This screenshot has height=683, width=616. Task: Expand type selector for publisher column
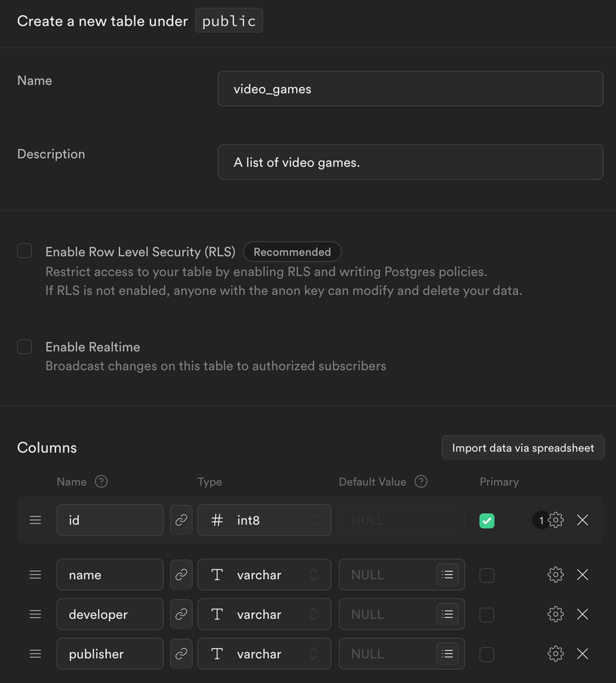(264, 654)
